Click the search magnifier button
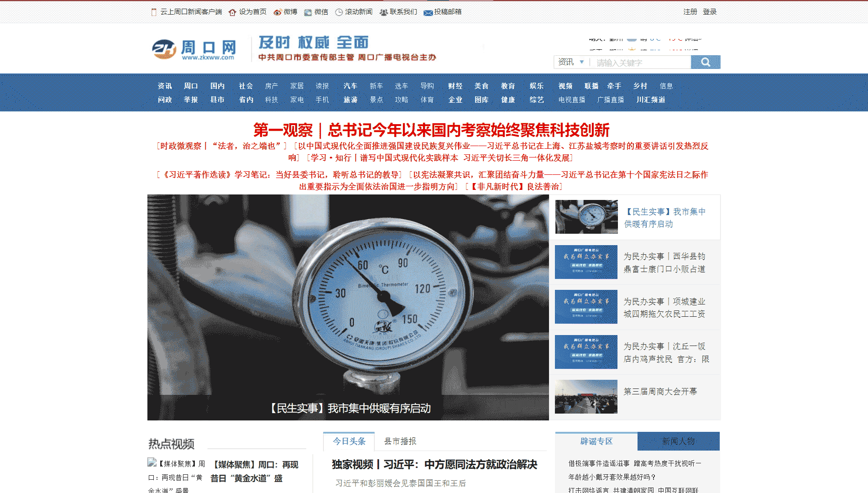The image size is (868, 493). click(706, 62)
